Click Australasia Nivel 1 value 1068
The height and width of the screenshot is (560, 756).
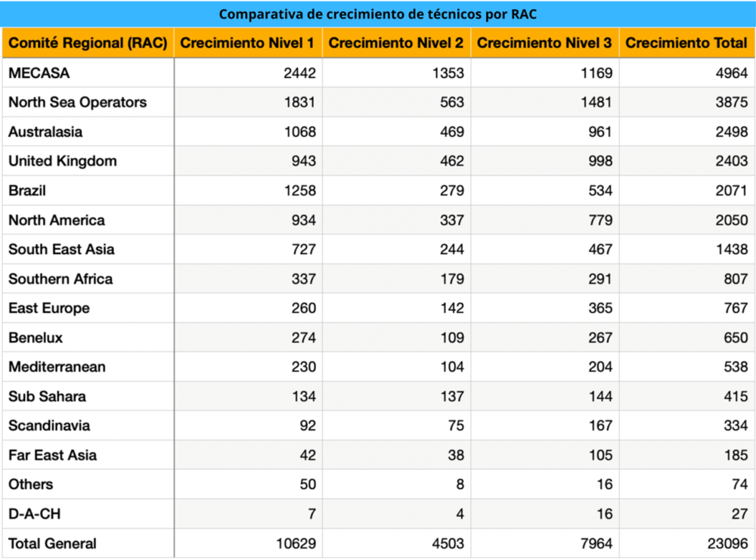tap(300, 131)
